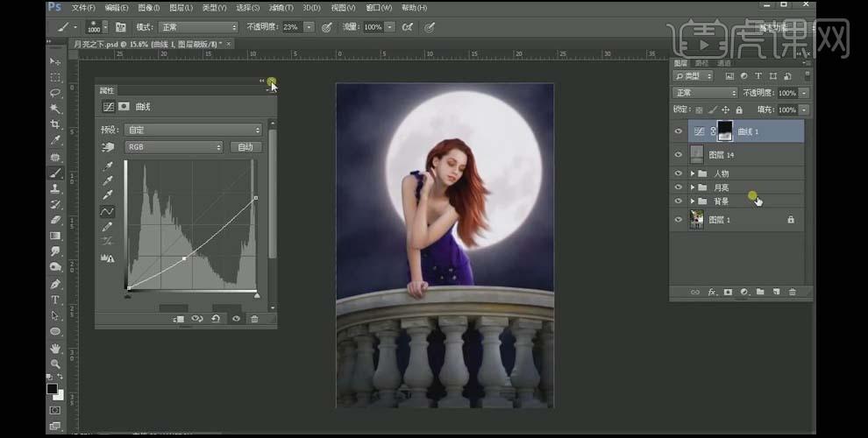The image size is (868, 438).
Task: Hide the 图层 14 layer
Action: pyautogui.click(x=678, y=155)
